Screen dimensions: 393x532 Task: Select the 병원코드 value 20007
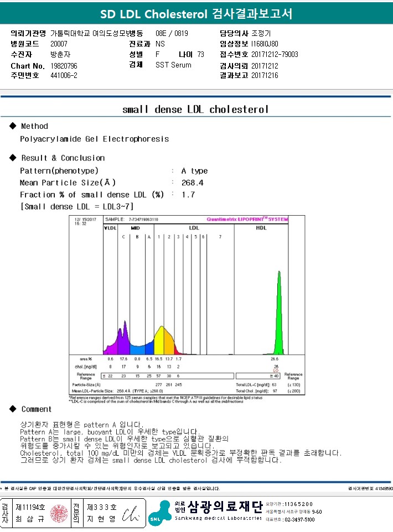(59, 44)
